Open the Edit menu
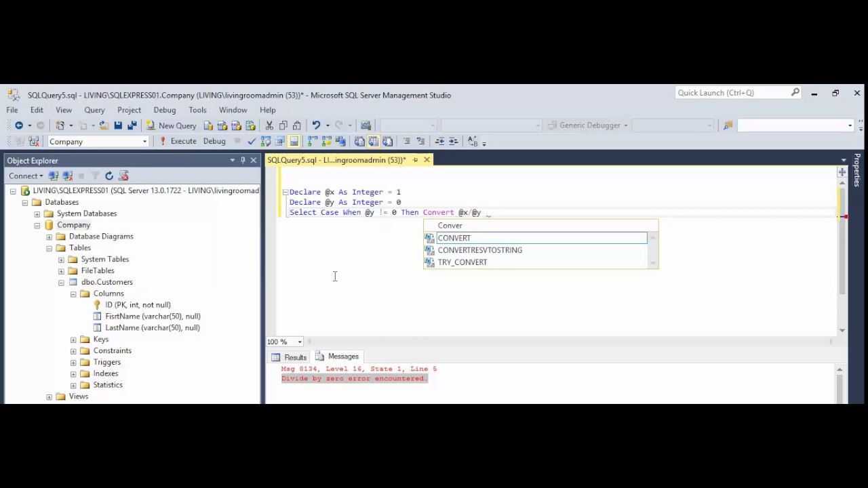Screen dimensions: 868x488 (37, 110)
